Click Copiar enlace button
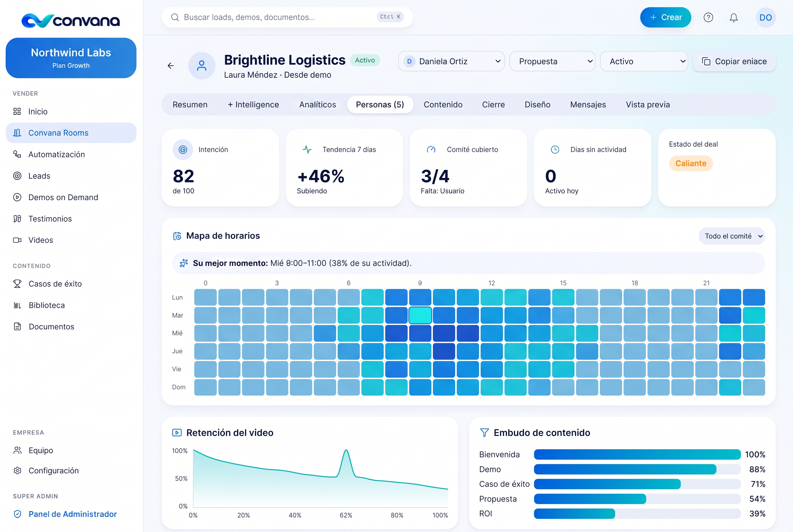Image resolution: width=793 pixels, height=532 pixels. pyautogui.click(x=734, y=61)
